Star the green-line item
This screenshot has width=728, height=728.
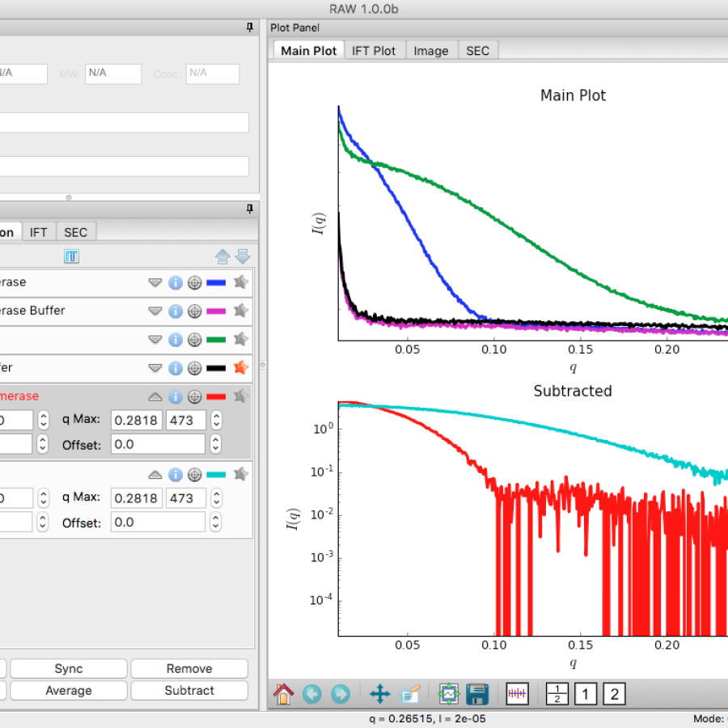(x=240, y=340)
